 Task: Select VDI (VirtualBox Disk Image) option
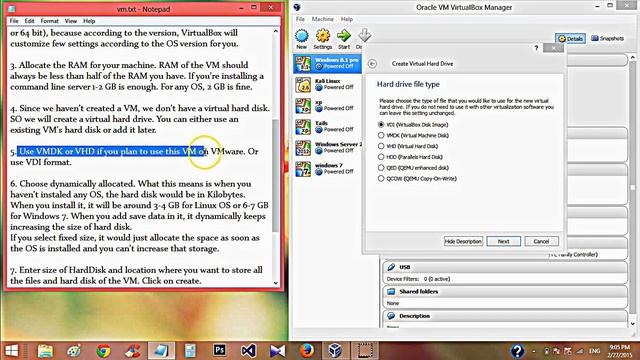[x=413, y=124]
